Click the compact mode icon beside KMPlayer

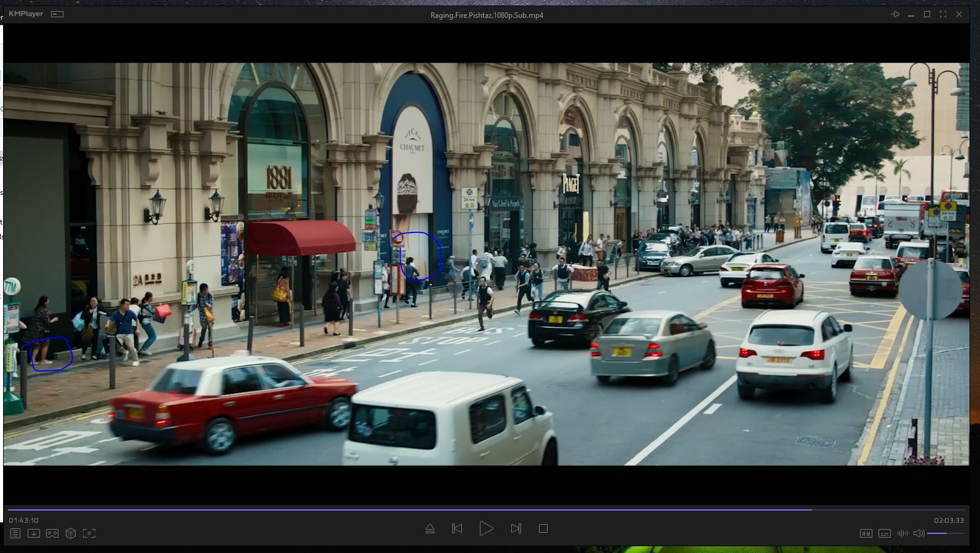click(57, 14)
